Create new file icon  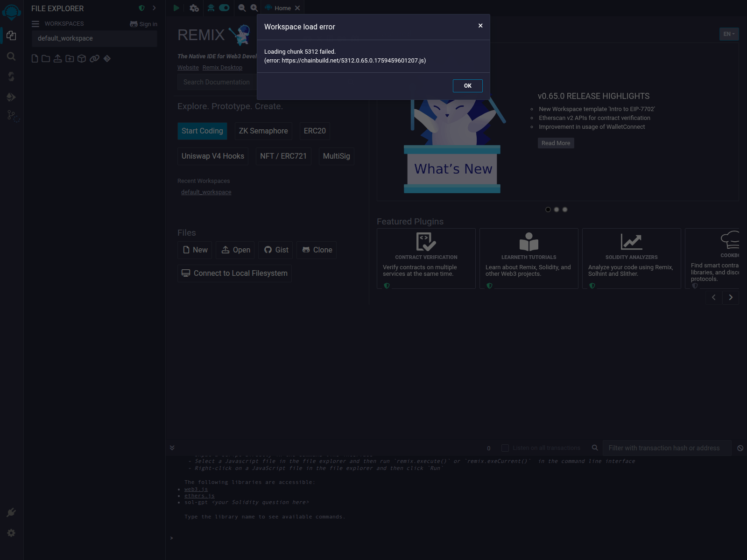35,58
